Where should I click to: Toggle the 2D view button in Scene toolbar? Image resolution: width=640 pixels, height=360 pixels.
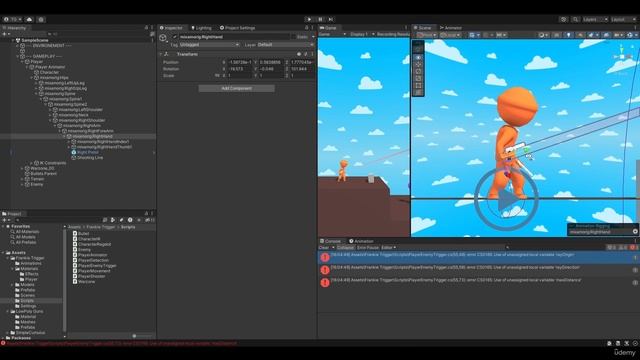pyautogui.click(x=556, y=35)
